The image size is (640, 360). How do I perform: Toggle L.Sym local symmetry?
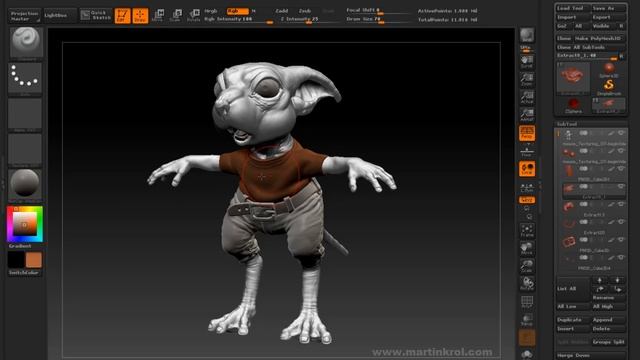(527, 188)
